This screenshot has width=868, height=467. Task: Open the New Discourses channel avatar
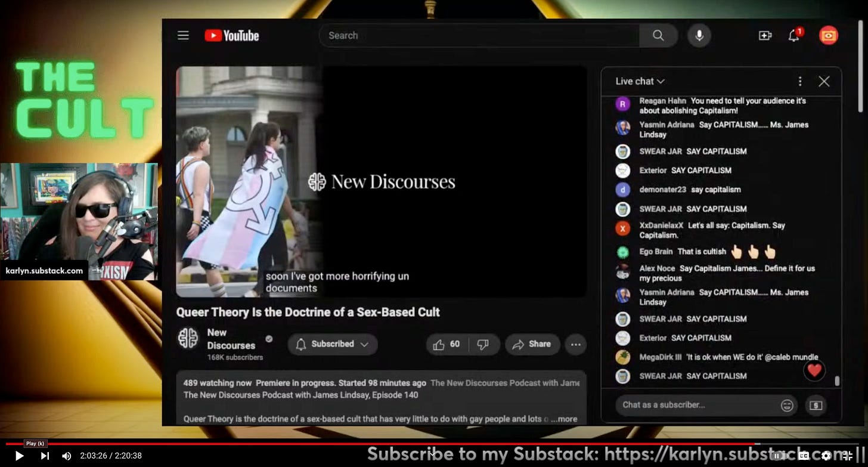click(188, 338)
